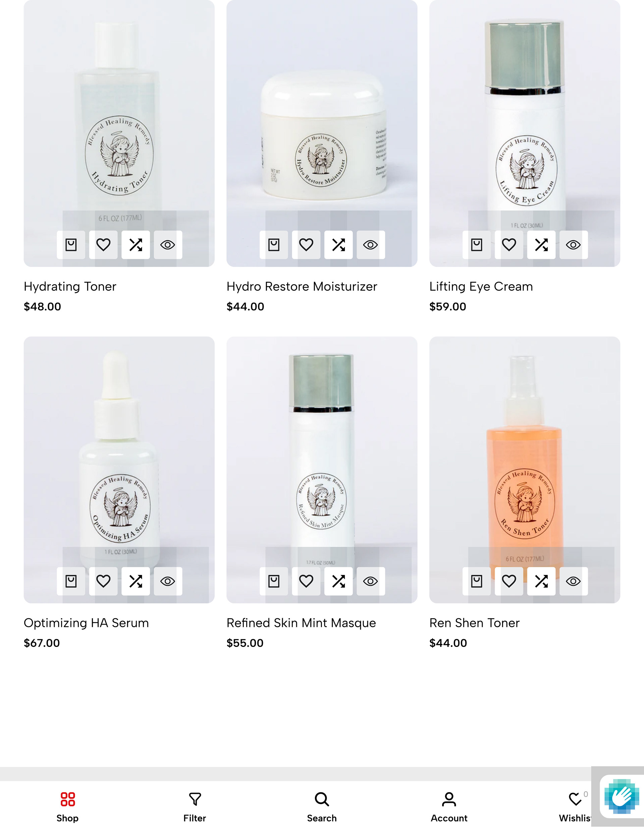The width and height of the screenshot is (644, 834).
Task: Quick view Hydro Restore Moisturizer
Action: [x=371, y=245]
